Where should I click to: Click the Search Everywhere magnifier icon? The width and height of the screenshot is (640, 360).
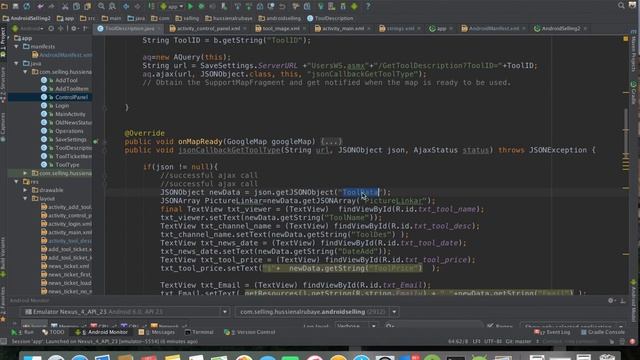[621, 5]
